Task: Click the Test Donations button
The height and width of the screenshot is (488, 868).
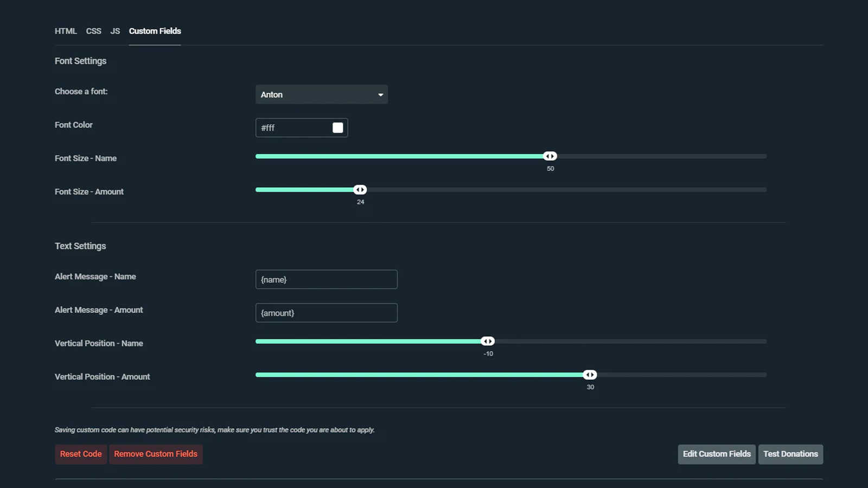Action: 790,454
